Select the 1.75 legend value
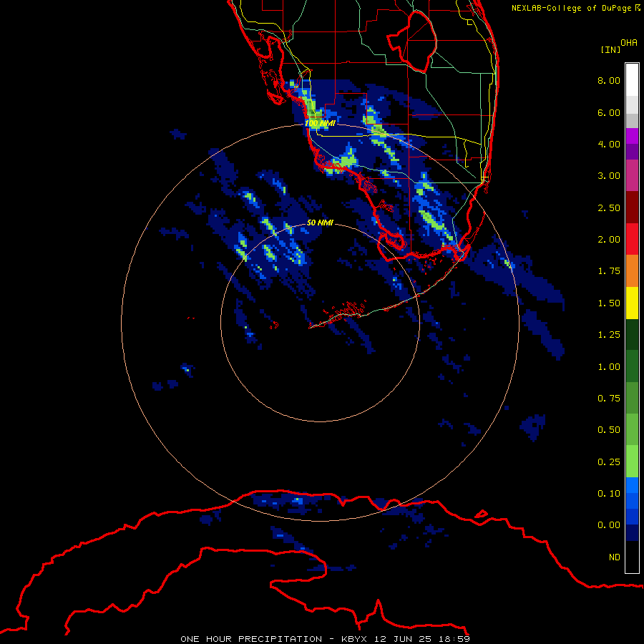Viewport: 644px width, 644px height. [x=609, y=271]
